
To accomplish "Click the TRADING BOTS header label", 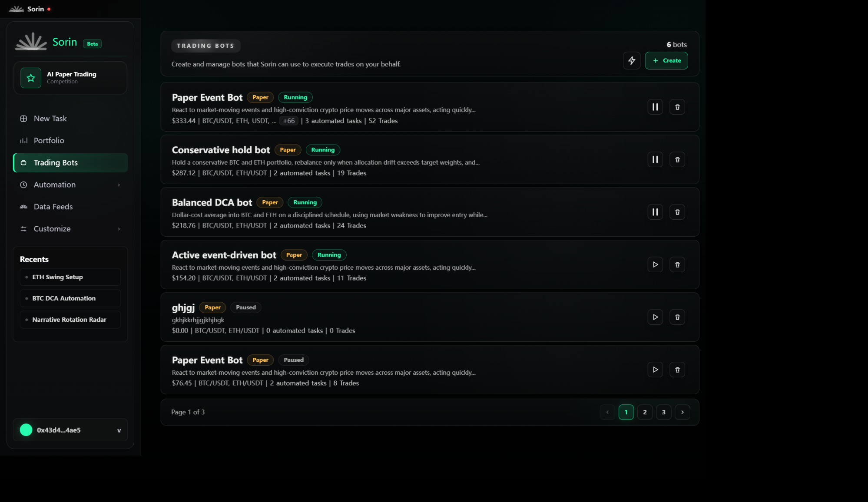I will pos(205,46).
